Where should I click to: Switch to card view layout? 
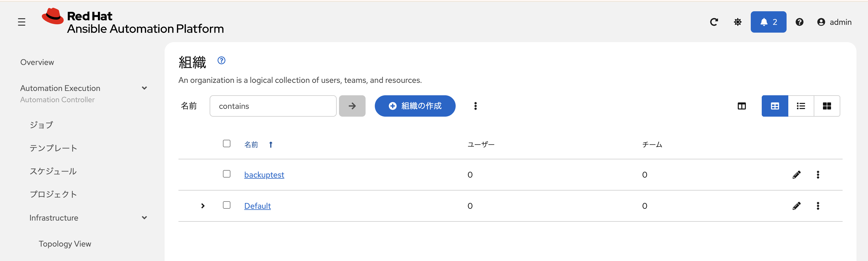[x=826, y=106]
